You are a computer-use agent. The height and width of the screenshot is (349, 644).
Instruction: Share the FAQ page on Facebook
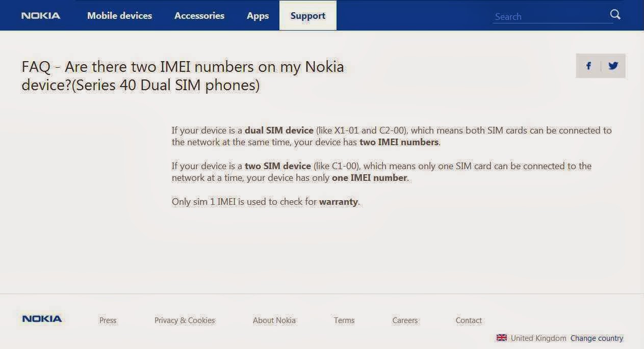pyautogui.click(x=588, y=65)
